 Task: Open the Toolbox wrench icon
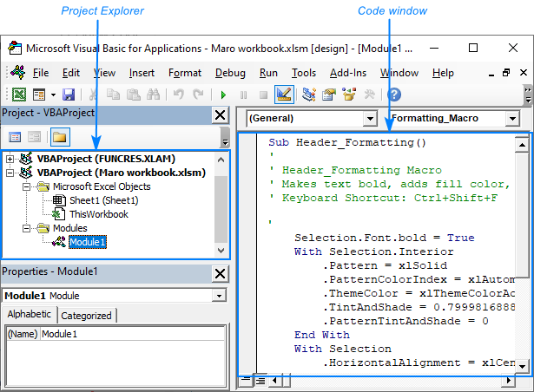coord(370,95)
